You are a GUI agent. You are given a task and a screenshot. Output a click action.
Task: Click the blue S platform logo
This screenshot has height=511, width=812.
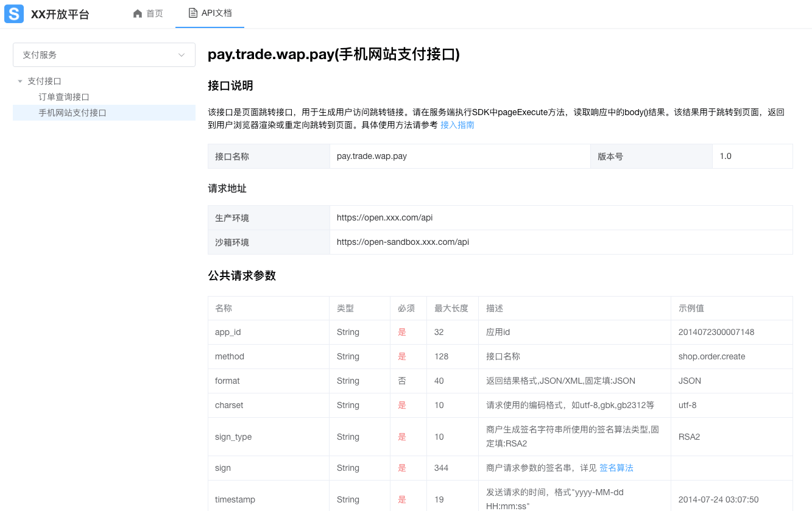point(14,14)
